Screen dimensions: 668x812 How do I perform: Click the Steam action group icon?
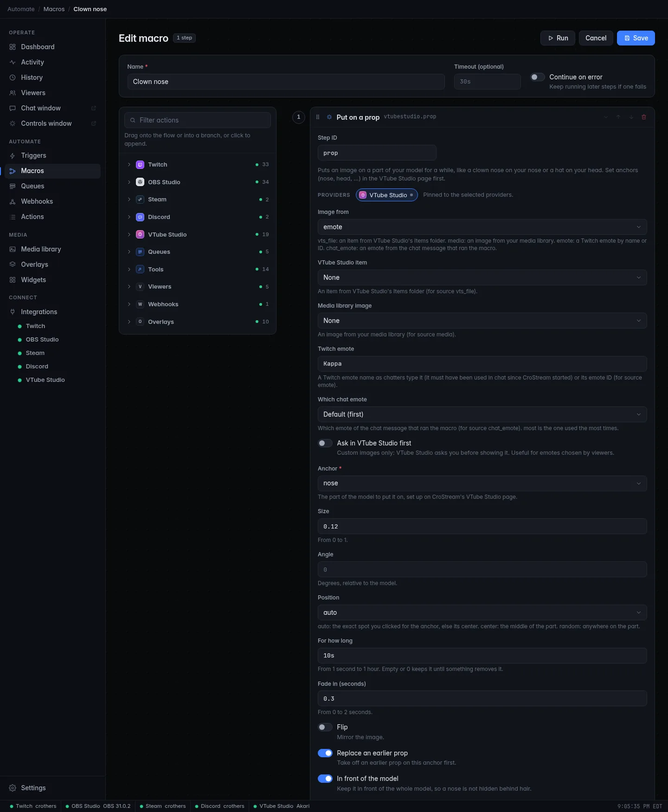point(140,200)
